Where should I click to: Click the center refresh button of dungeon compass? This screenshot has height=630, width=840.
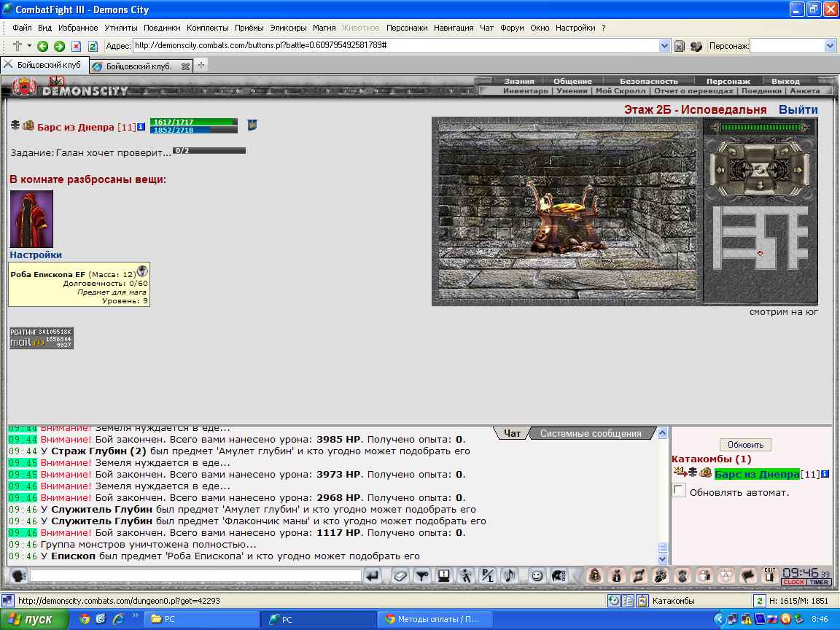click(x=760, y=169)
